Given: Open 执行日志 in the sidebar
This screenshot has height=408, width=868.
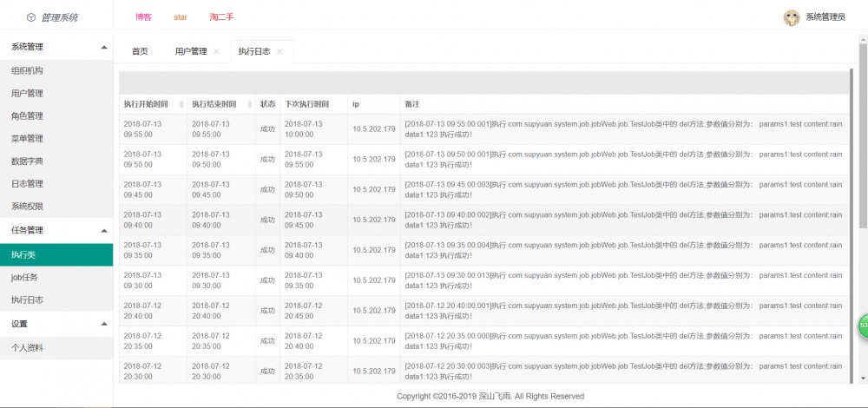Looking at the screenshot, I should click(x=56, y=300).
